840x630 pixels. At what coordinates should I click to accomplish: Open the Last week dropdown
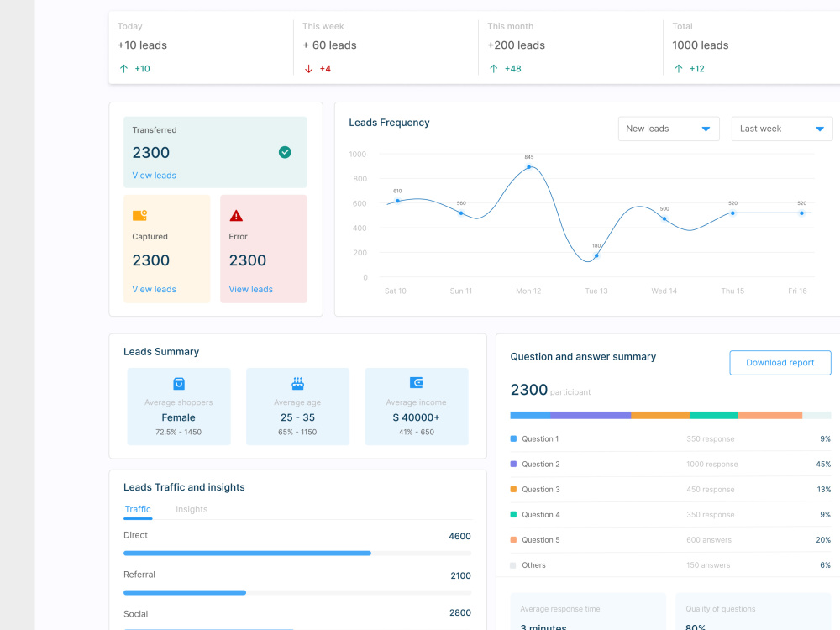[781, 129]
